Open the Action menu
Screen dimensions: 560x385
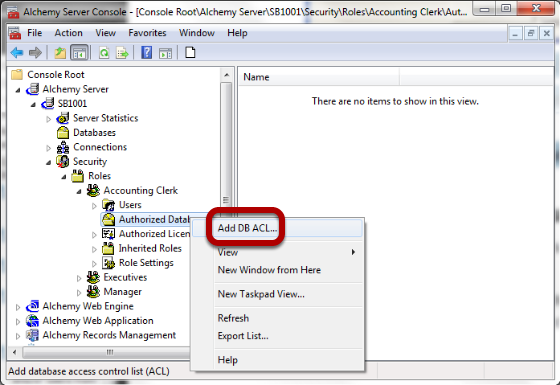click(x=69, y=33)
